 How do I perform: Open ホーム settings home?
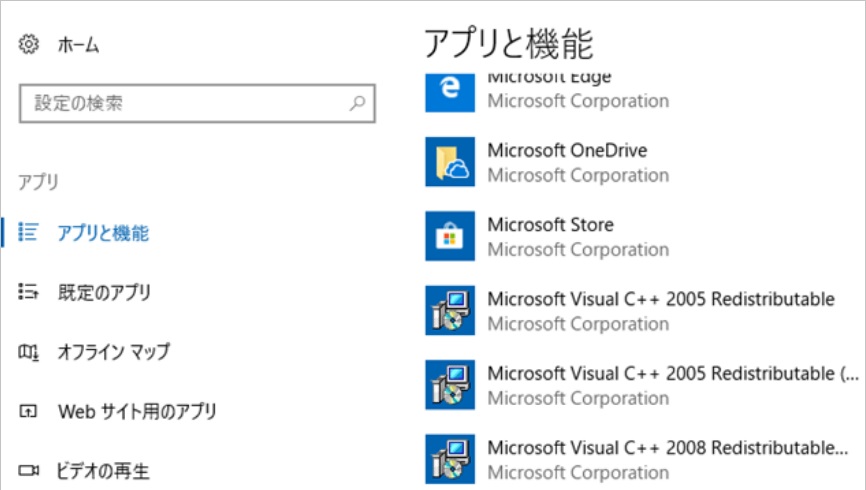click(x=78, y=45)
